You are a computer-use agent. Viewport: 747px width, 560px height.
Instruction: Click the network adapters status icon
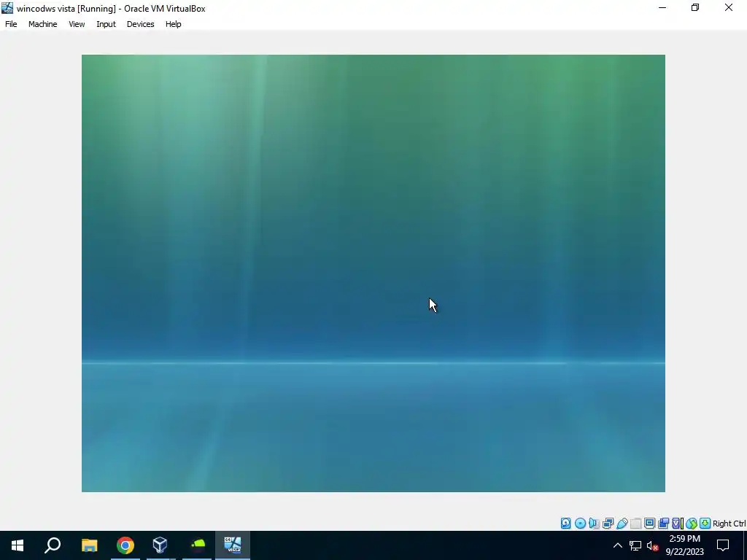tap(608, 524)
